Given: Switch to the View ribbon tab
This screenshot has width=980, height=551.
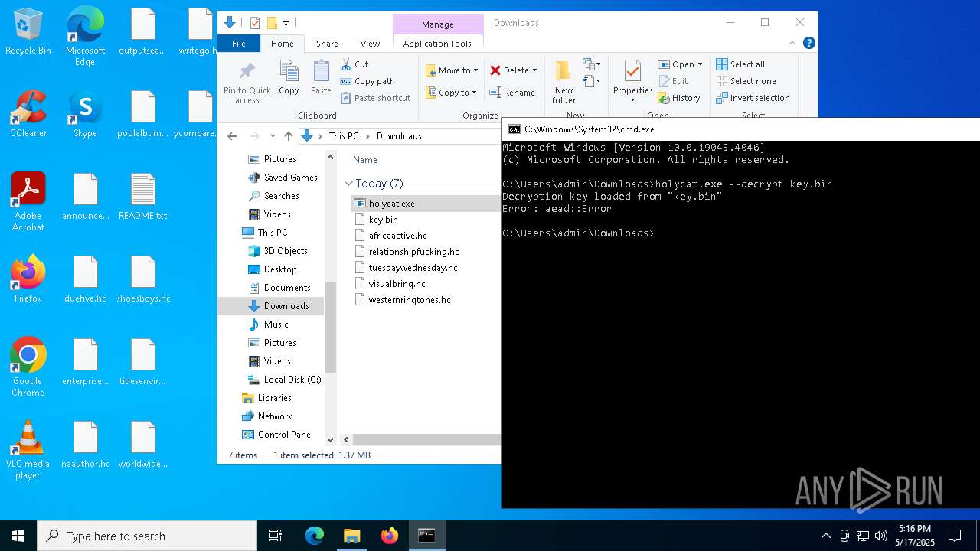Looking at the screenshot, I should (370, 44).
